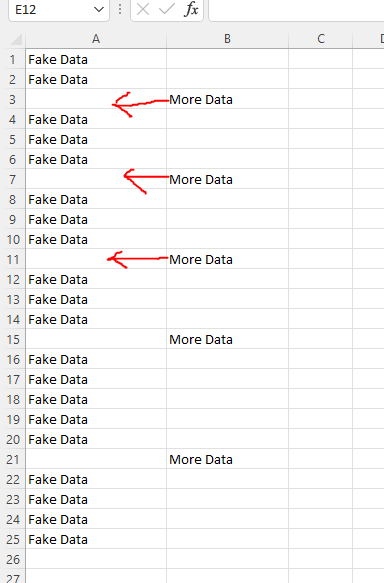Image resolution: width=384 pixels, height=583 pixels.
Task: Click the name box options dots
Action: (120, 9)
